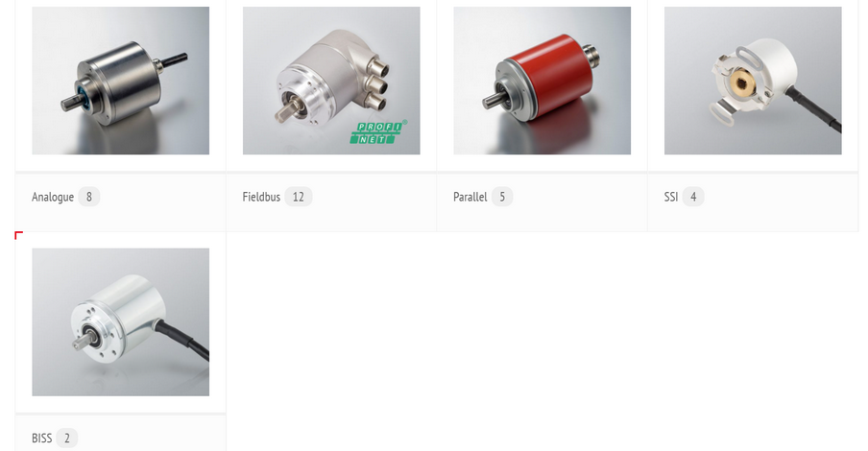Go to the Parallel category
This screenshot has width=868, height=451.
[470, 197]
